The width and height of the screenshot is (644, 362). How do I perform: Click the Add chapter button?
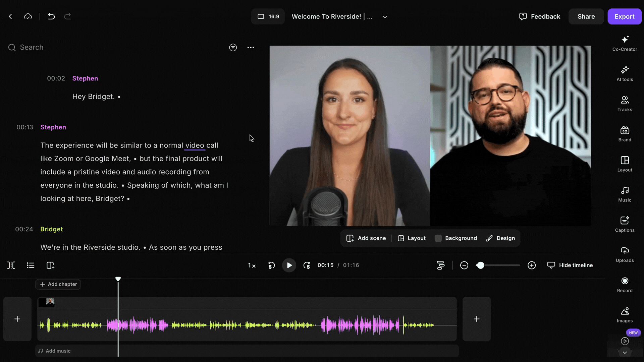[x=58, y=284]
